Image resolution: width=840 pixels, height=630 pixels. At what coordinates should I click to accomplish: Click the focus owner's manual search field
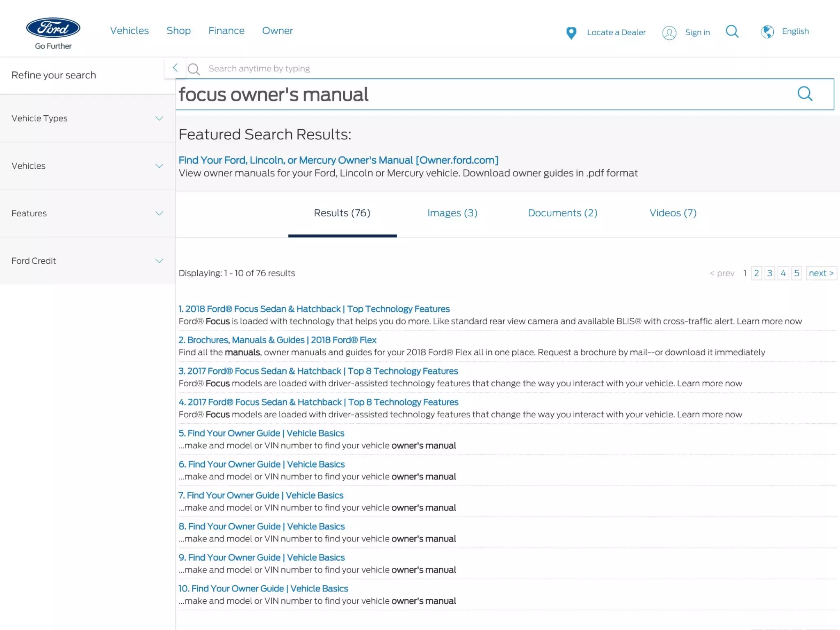[451, 95]
